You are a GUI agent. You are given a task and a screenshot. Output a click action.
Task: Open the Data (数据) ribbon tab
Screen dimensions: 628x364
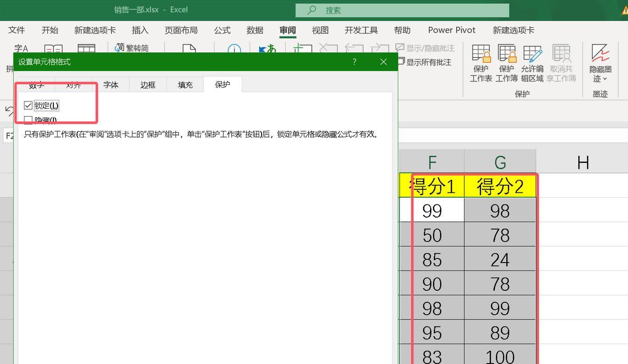click(x=255, y=30)
